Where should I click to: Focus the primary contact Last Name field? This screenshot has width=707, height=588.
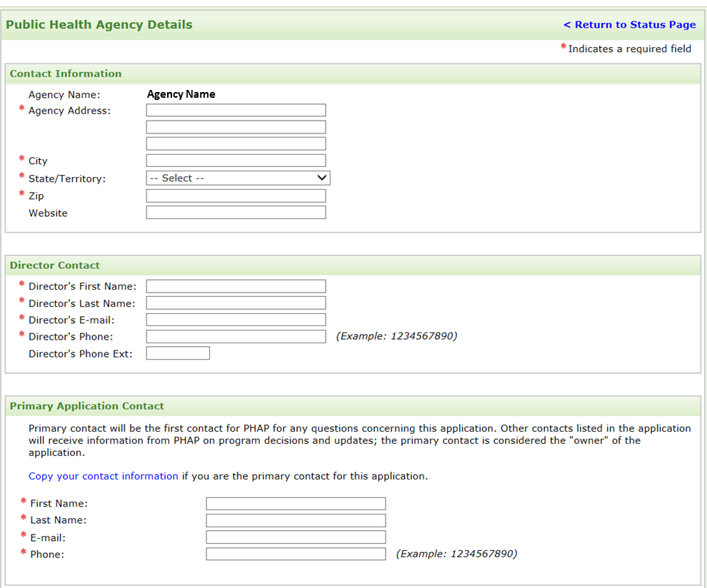296,520
